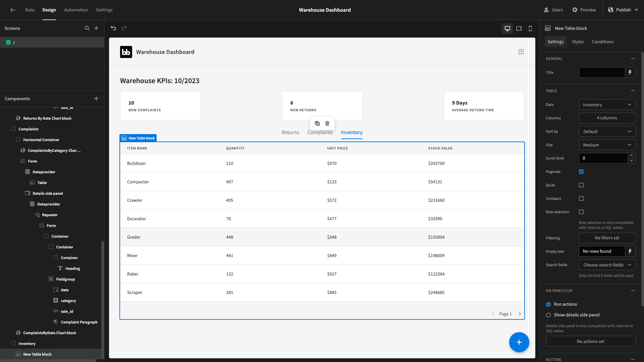Viewport: 644px width, 362px height.
Task: Select Show details side panel option
Action: pos(548,315)
